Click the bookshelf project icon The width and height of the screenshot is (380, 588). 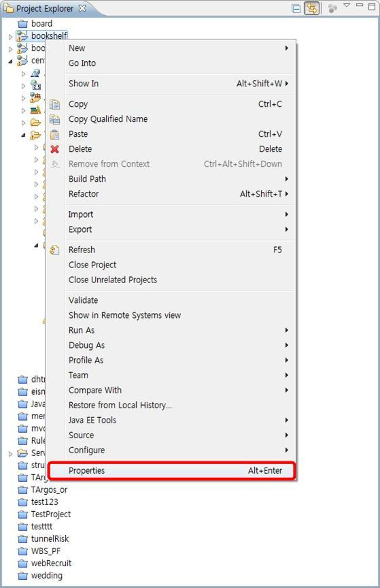click(x=22, y=36)
